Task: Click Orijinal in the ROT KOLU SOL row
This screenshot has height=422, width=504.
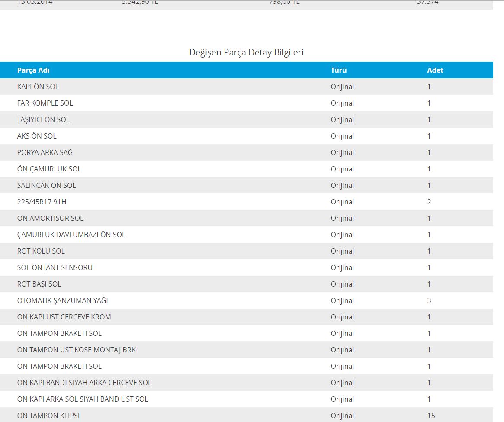Action: [342, 251]
